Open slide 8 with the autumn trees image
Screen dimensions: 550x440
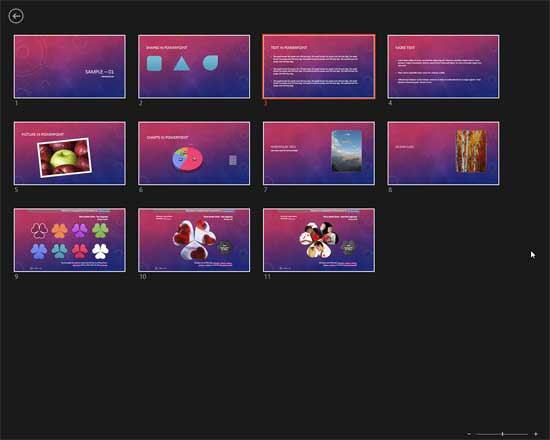pyautogui.click(x=443, y=153)
